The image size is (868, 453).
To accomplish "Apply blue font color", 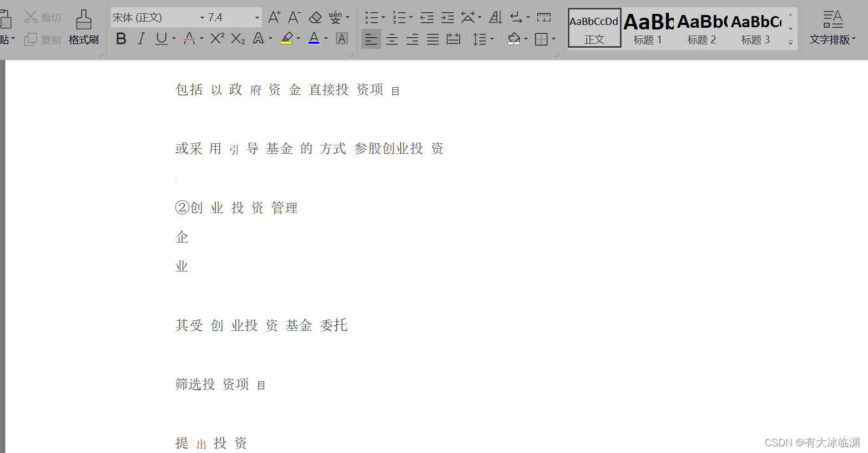I will coord(314,38).
